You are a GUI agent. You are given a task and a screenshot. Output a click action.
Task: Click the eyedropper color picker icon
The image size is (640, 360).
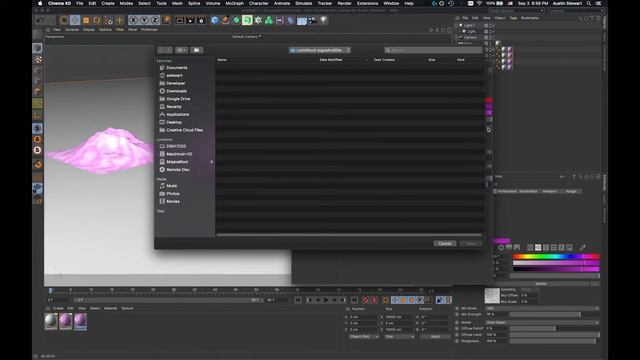[x=582, y=247]
